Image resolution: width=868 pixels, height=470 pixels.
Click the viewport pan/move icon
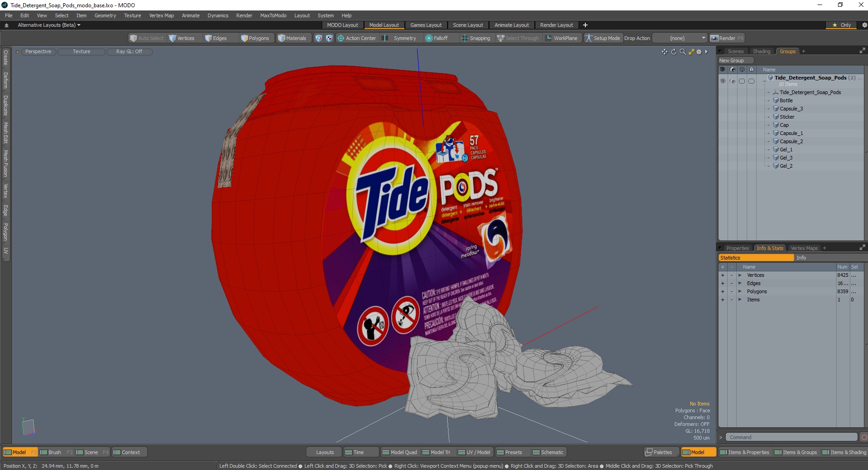coord(664,52)
